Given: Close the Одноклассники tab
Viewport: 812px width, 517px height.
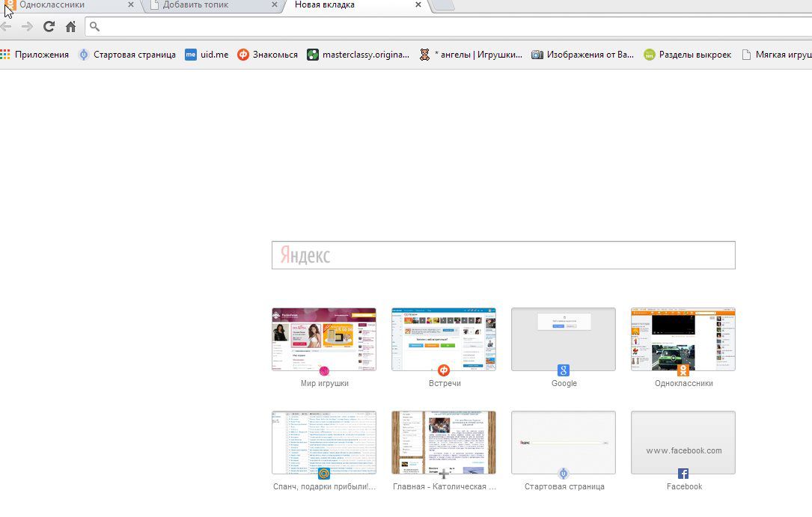Looking at the screenshot, I should pos(130,4).
